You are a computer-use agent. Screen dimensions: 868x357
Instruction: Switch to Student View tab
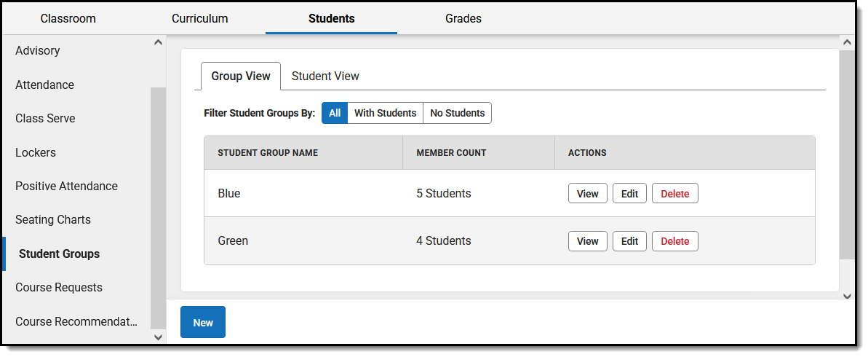(325, 76)
